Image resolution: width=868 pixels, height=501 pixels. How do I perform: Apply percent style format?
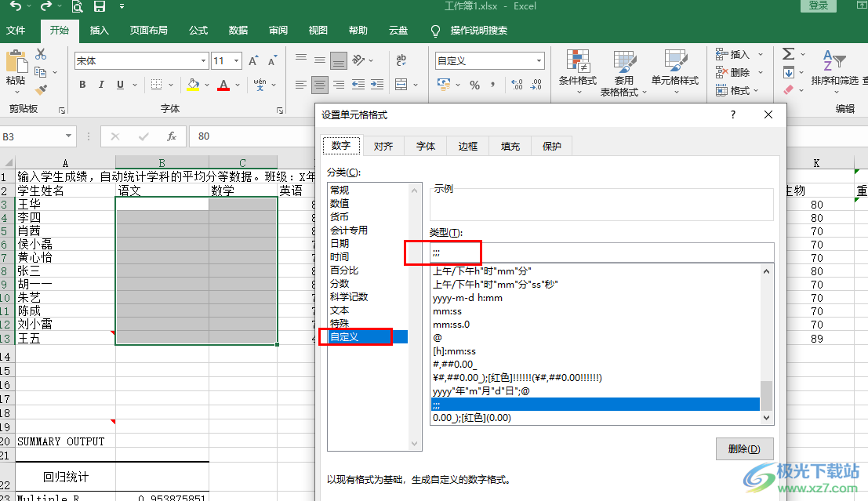pos(474,85)
